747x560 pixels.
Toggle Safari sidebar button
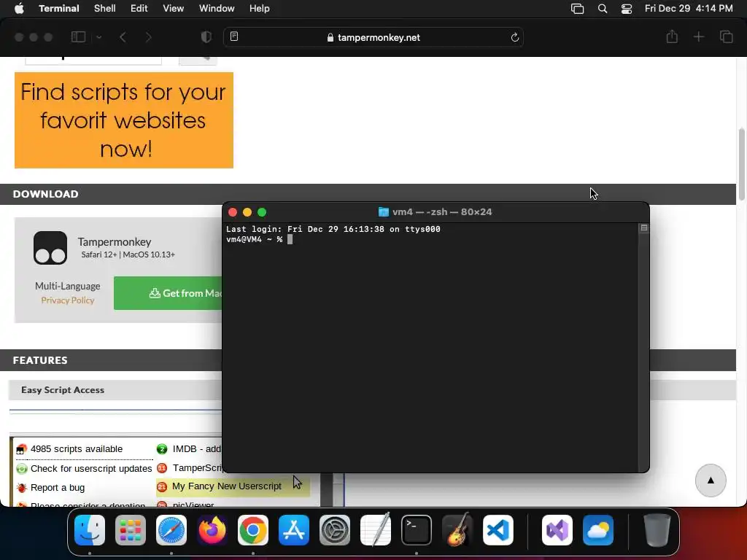tap(78, 37)
